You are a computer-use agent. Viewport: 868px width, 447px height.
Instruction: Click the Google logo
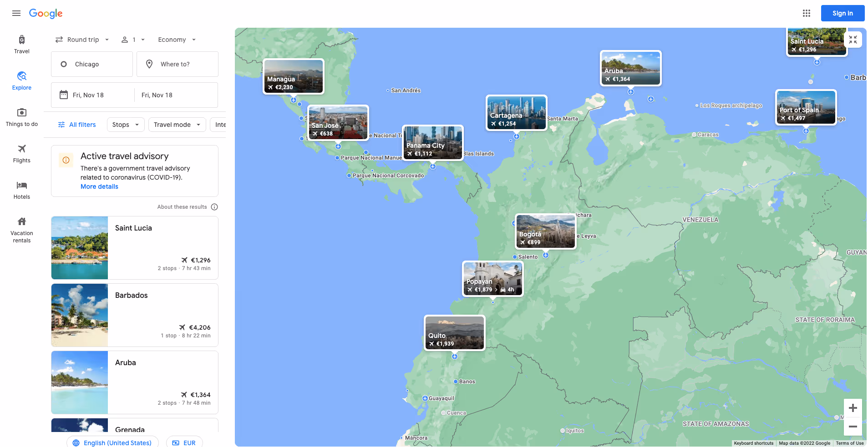coord(46,14)
